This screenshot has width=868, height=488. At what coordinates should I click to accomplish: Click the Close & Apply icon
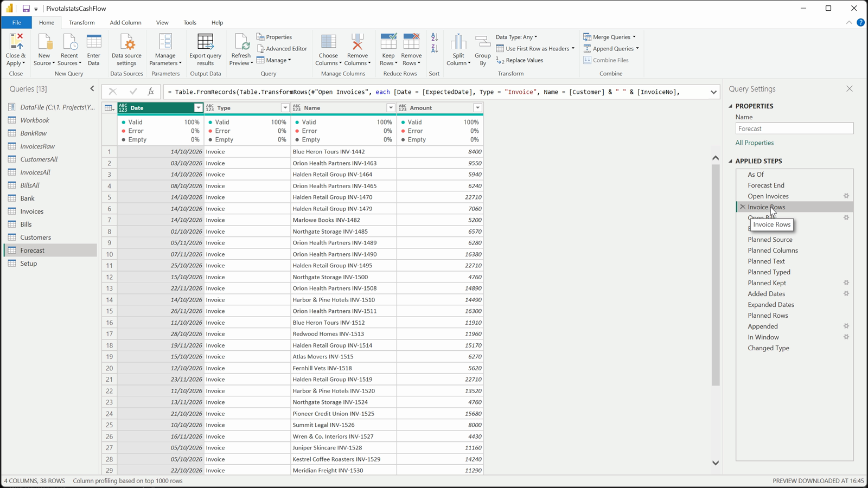point(16,42)
